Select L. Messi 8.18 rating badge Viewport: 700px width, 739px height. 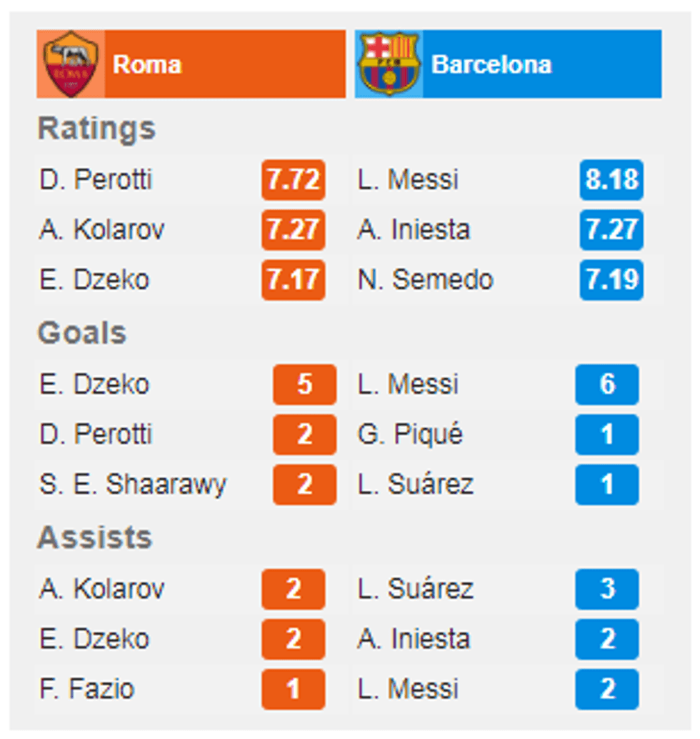pyautogui.click(x=611, y=179)
